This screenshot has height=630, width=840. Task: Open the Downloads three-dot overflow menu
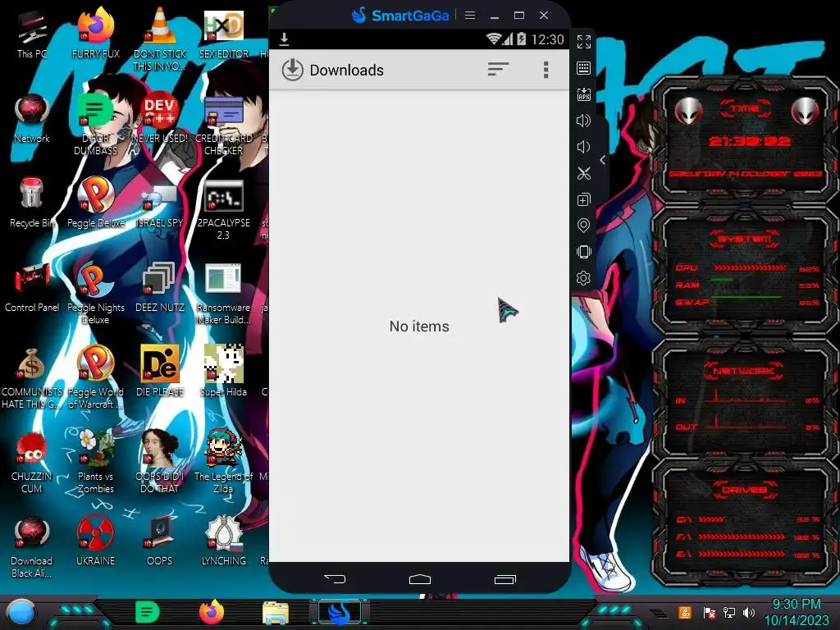pyautogui.click(x=546, y=70)
